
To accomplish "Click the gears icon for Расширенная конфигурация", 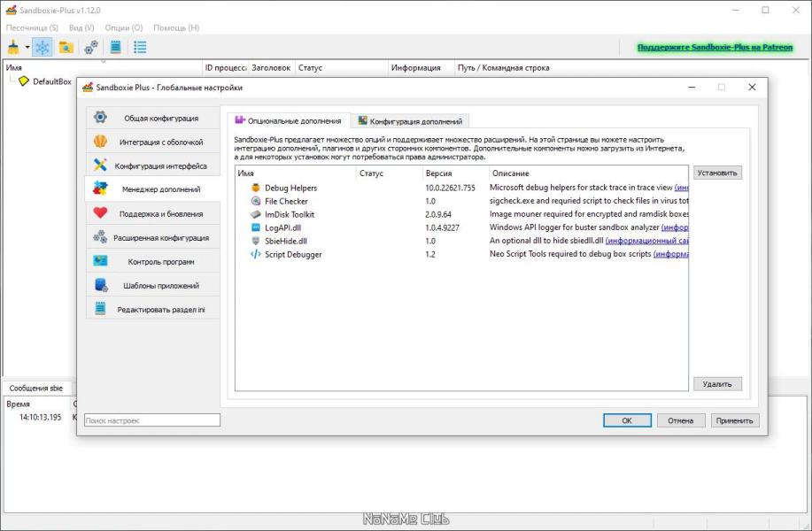I will pos(100,237).
